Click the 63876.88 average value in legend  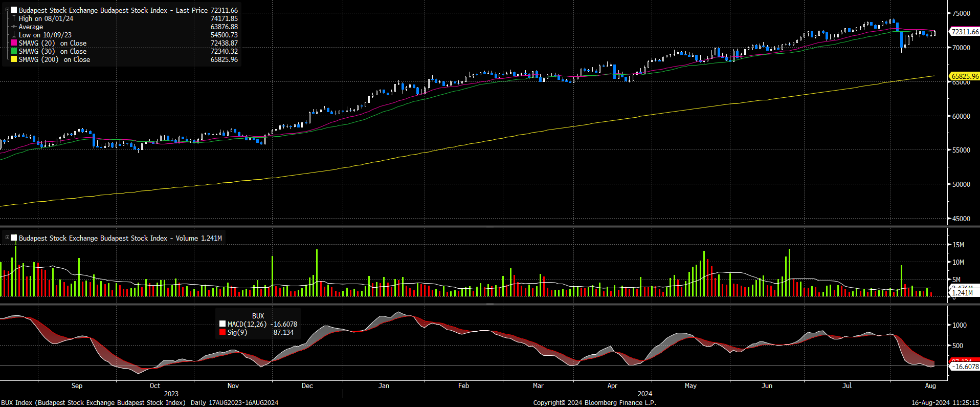[x=224, y=27]
